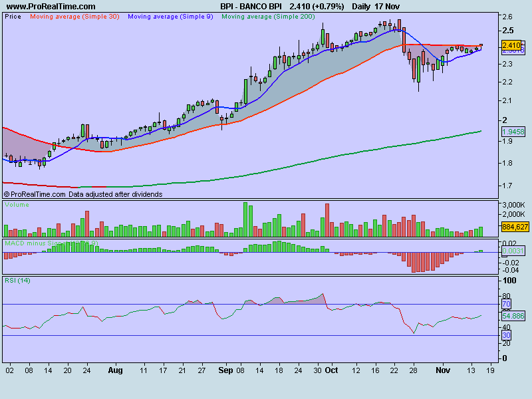
Task: Click the 1.7 price axis label
Action: pos(507,186)
